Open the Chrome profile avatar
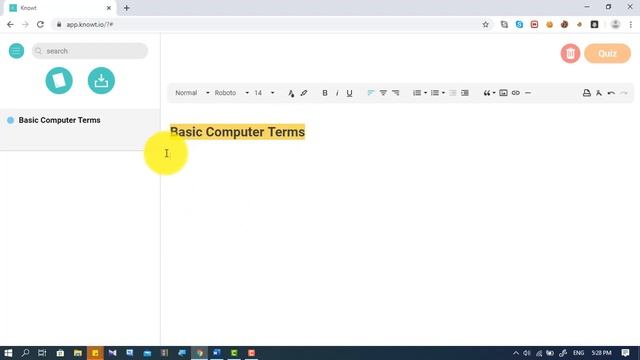The height and width of the screenshot is (360, 640). [615, 24]
